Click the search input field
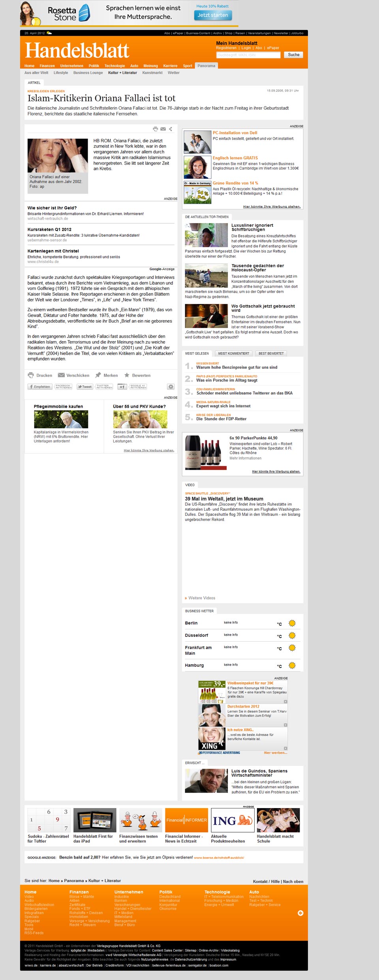379x980 pixels. pyautogui.click(x=248, y=55)
